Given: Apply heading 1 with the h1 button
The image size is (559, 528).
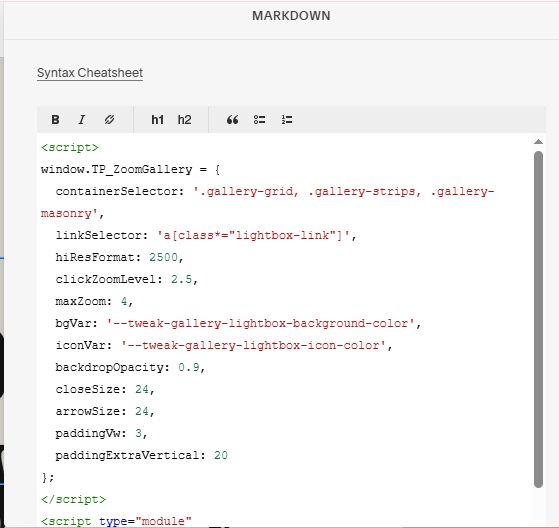Looking at the screenshot, I should [157, 120].
